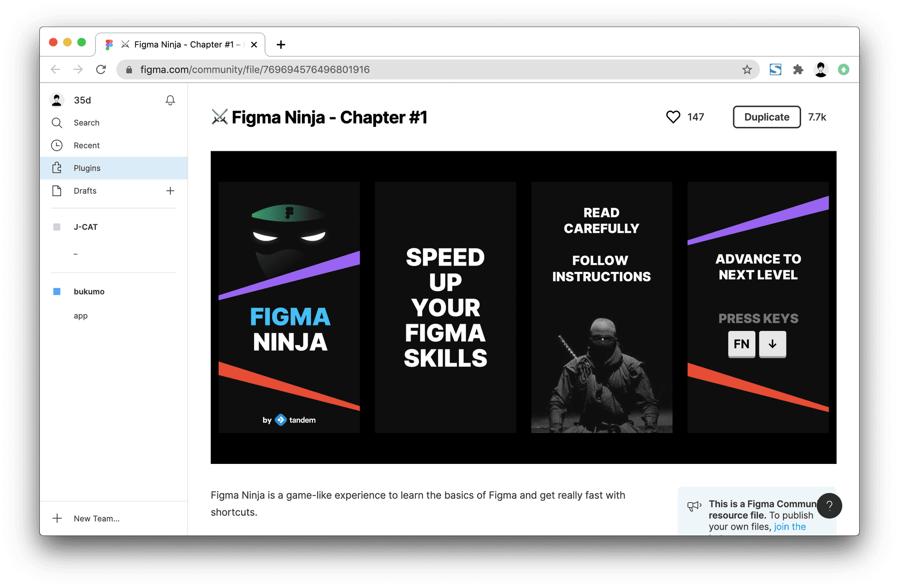899x588 pixels.
Task: Click the Search magnifier icon in the sidebar
Action: (x=57, y=123)
